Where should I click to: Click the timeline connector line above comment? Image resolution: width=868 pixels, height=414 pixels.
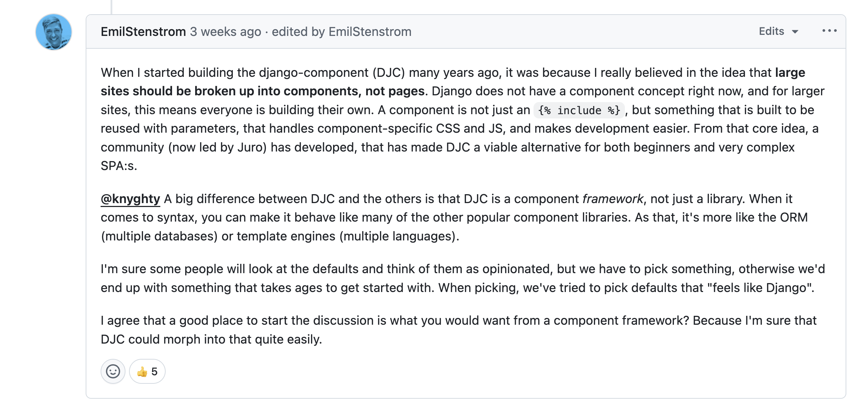112,6
